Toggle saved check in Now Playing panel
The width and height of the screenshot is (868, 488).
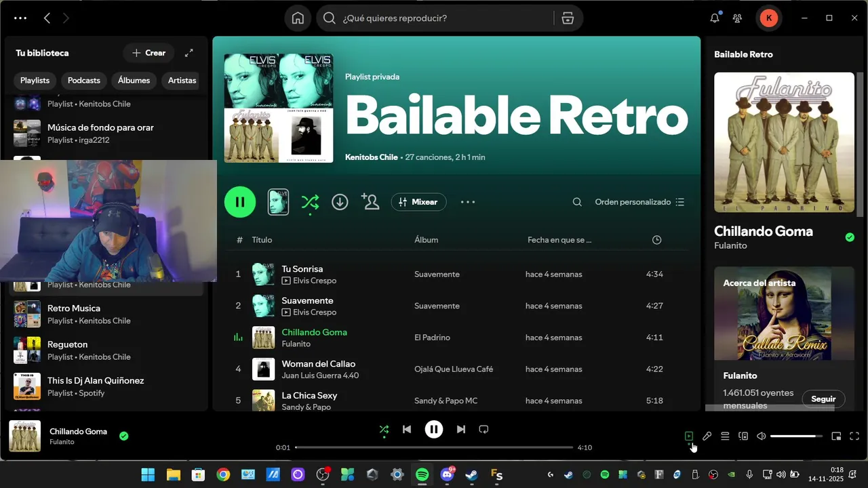850,237
